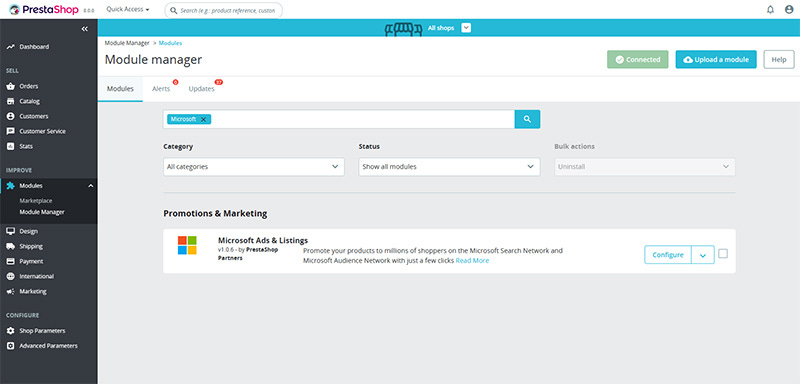Image resolution: width=800 pixels, height=384 pixels.
Task: Switch to the Modules tab
Action: coord(120,89)
